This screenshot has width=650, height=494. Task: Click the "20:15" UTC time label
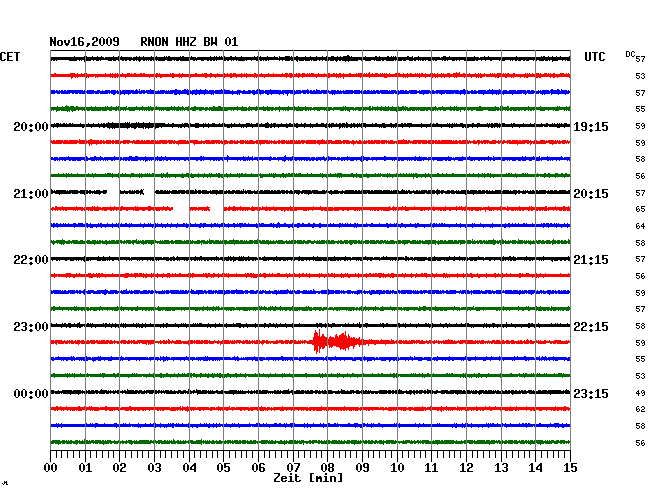(591, 194)
